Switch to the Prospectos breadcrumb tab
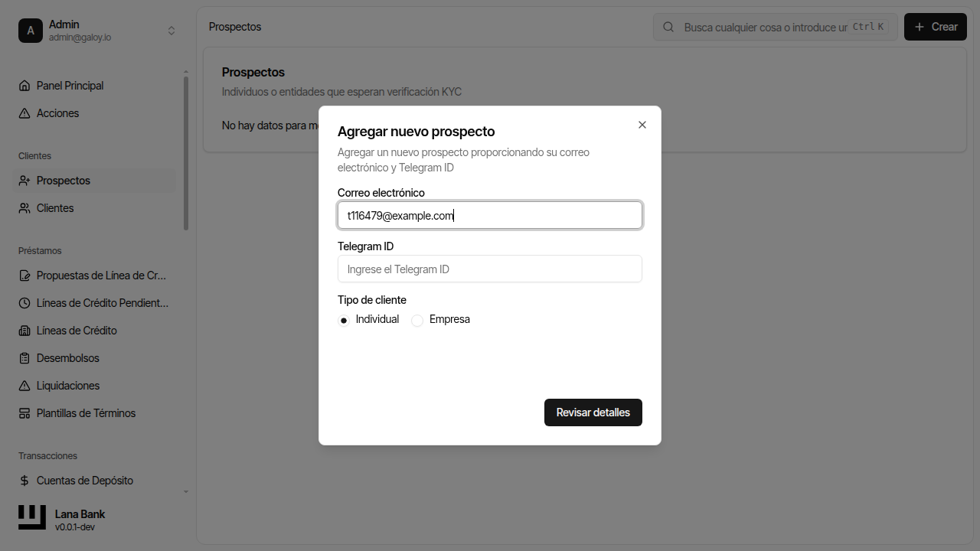 tap(234, 26)
